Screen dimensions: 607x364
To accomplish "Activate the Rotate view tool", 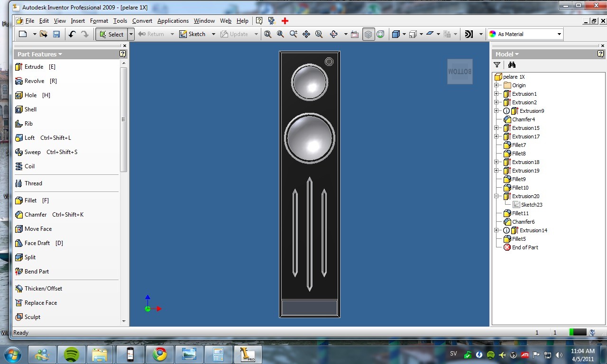I will point(333,34).
